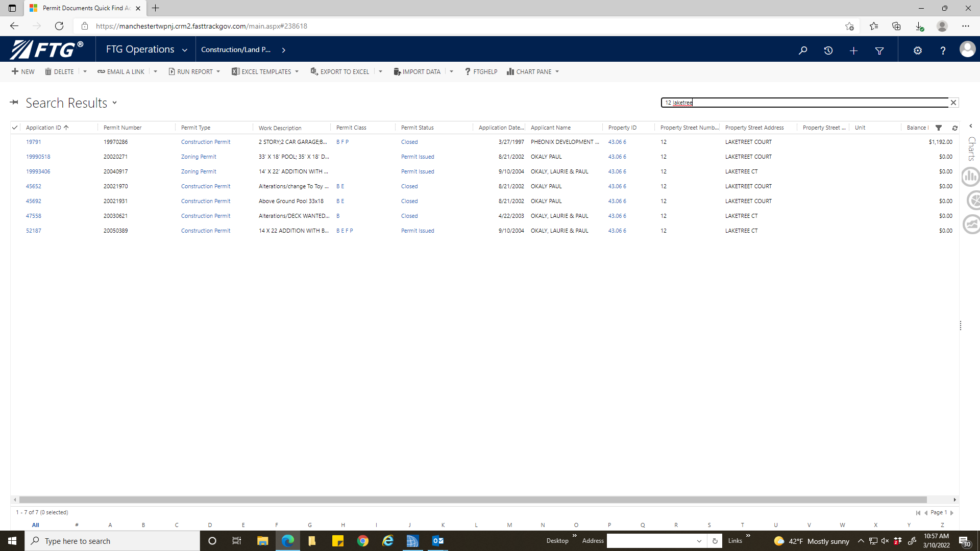This screenshot has height=551, width=980.
Task: Open the user profile avatar in header
Action: point(967,49)
